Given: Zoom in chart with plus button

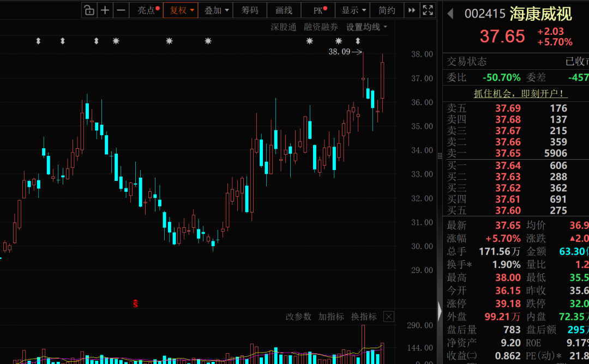Looking at the screenshot, I should tap(105, 10).
